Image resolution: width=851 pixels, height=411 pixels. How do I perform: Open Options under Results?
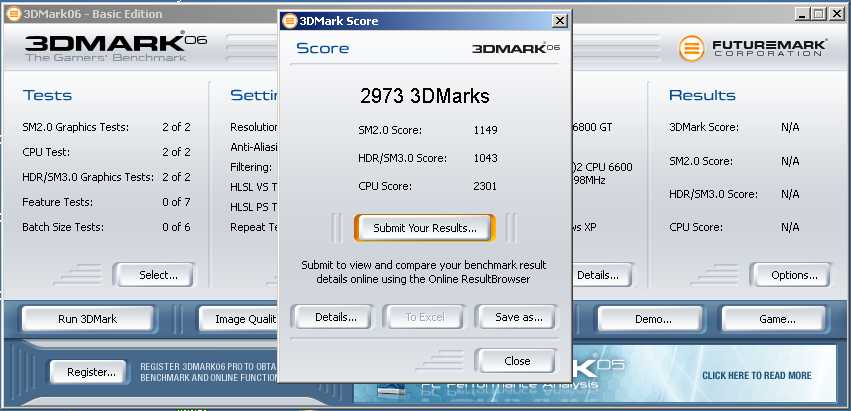point(790,275)
